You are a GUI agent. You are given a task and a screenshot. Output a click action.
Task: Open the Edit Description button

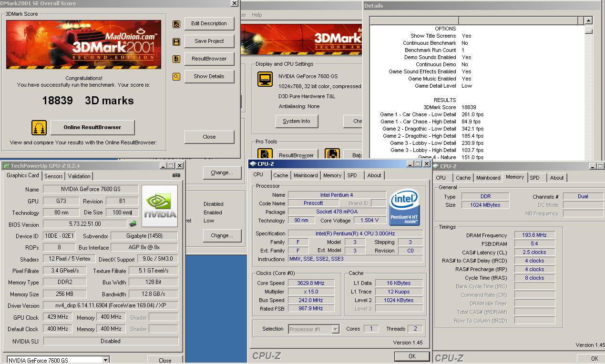(209, 23)
